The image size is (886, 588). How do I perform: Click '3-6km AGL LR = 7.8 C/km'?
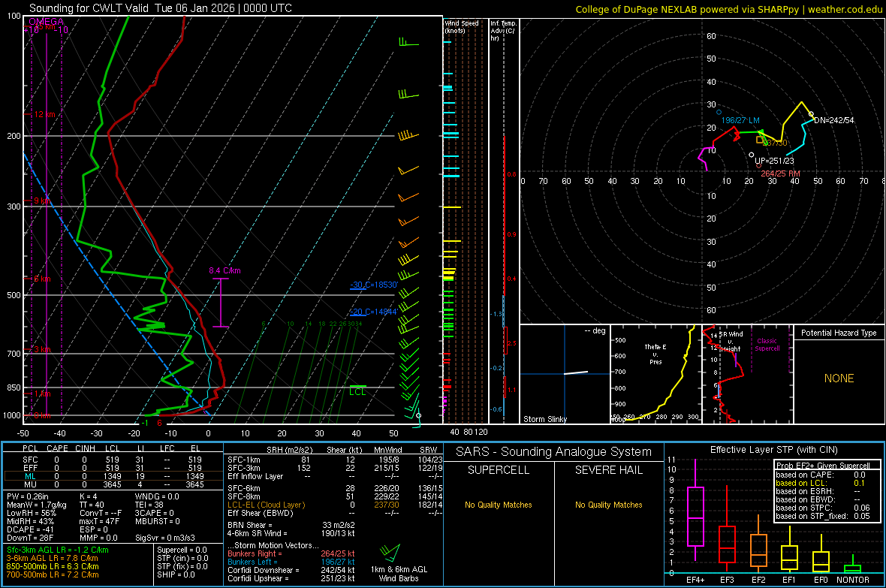point(52,558)
